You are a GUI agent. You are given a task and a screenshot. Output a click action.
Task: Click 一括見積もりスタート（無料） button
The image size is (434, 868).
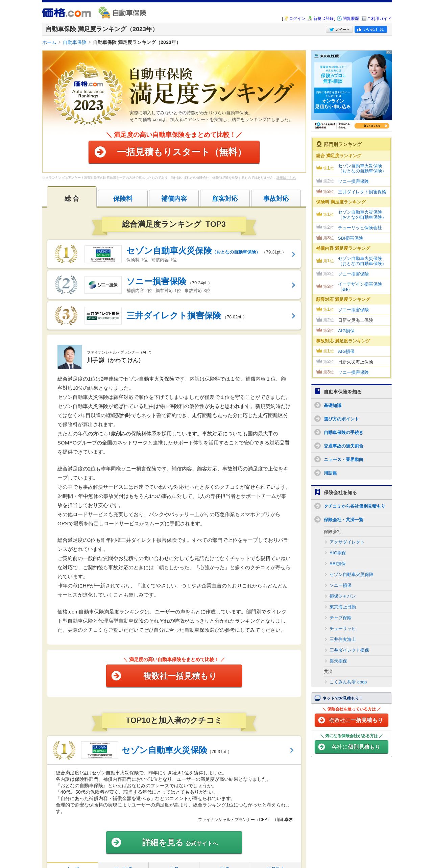tap(174, 152)
